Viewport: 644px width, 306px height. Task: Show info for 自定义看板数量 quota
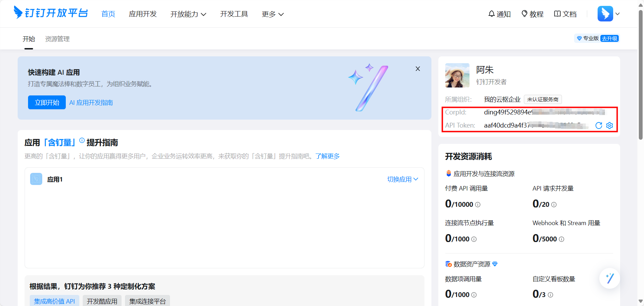point(551,295)
